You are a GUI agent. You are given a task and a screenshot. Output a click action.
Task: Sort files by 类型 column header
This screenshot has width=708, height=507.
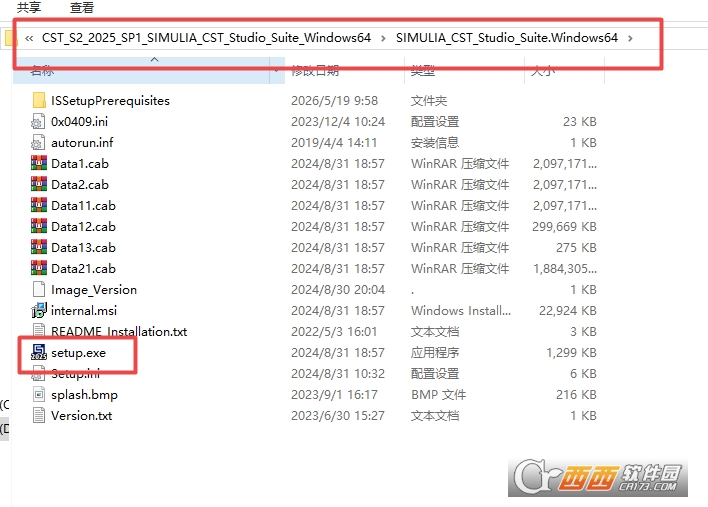click(x=465, y=70)
